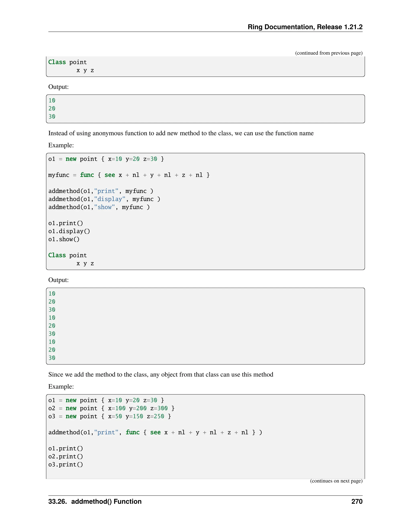The width and height of the screenshot is (411, 532).
Task: Click the first 'Example:' label
Action: click(61, 145)
